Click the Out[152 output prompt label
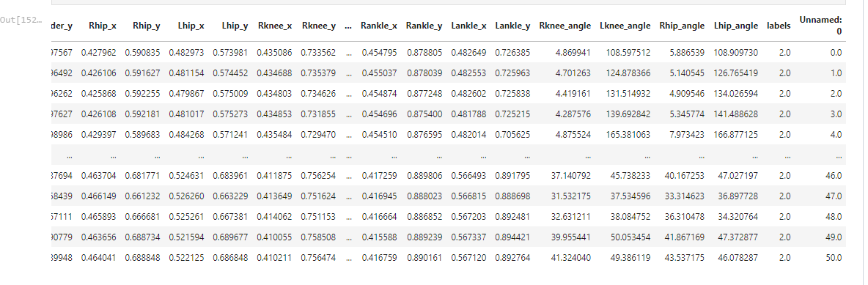Screen dimensions: 868x285 (21, 20)
